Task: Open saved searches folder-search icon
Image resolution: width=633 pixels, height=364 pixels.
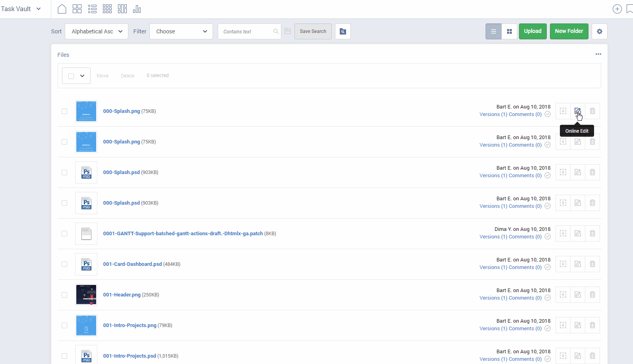Action: [x=343, y=31]
